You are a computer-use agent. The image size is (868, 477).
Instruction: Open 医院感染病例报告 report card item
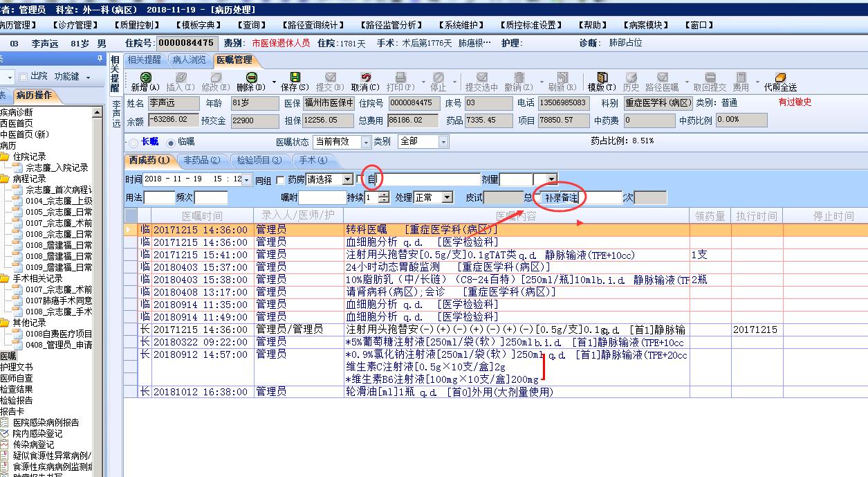tap(46, 422)
